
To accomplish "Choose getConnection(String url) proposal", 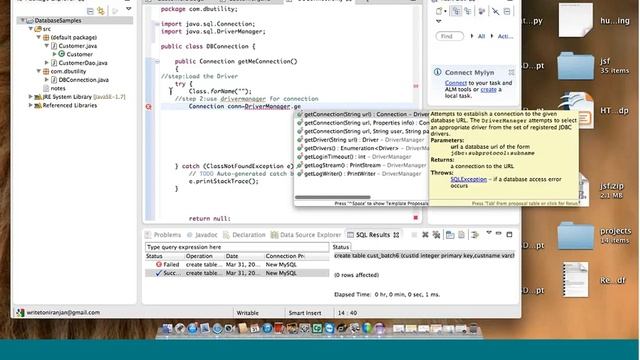I will 362,114.
